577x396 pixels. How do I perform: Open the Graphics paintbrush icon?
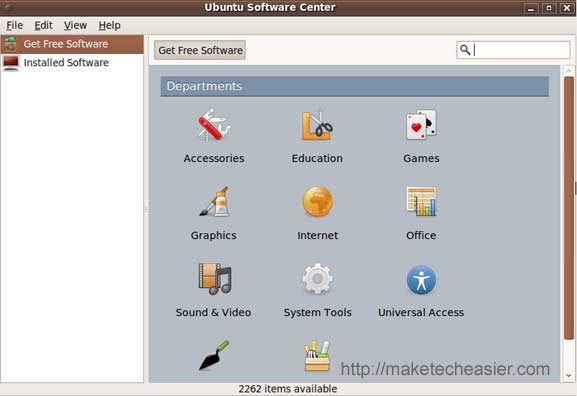(214, 202)
